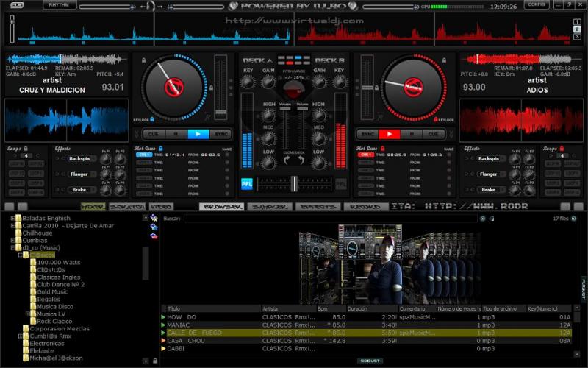Click clone deck right arrow icon
This screenshot has width=588, height=368.
click(301, 160)
